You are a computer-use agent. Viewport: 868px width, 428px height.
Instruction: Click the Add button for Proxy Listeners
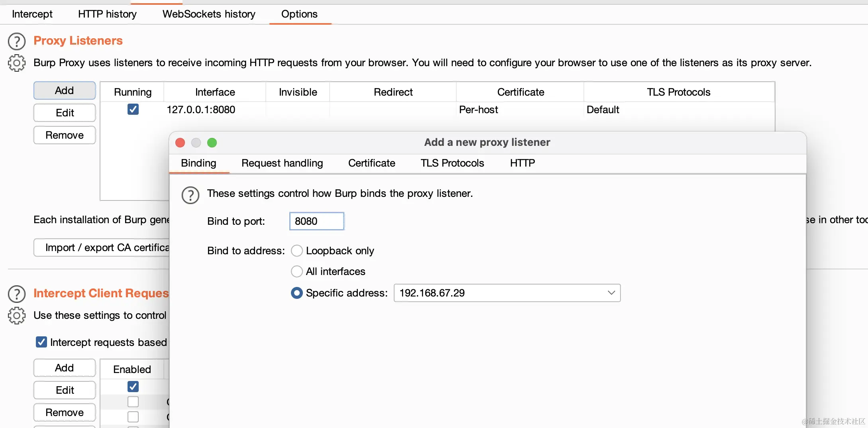pyautogui.click(x=65, y=90)
